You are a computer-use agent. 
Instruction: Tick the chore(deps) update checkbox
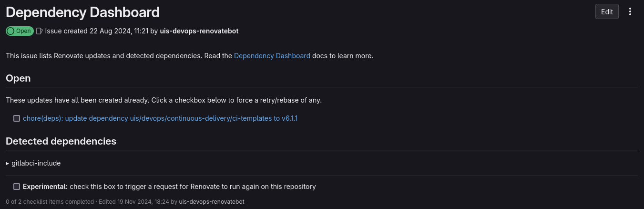[17, 118]
